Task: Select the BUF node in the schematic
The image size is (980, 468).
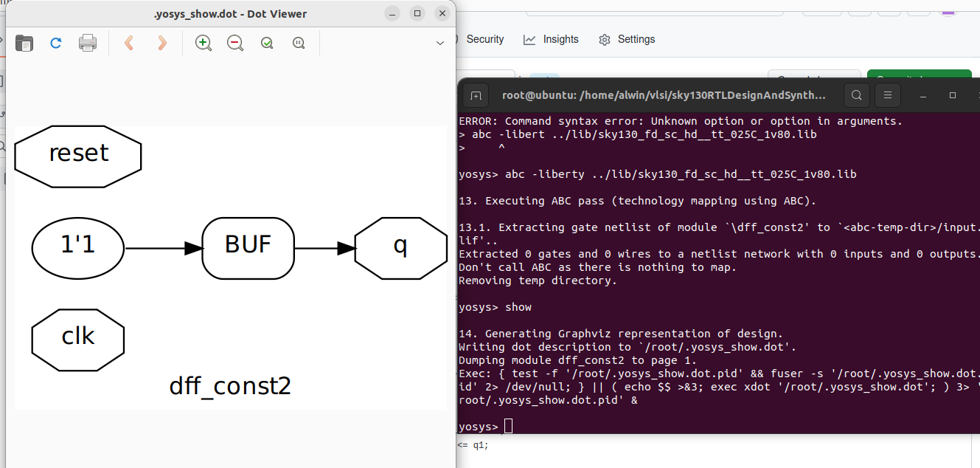Action: tap(248, 249)
